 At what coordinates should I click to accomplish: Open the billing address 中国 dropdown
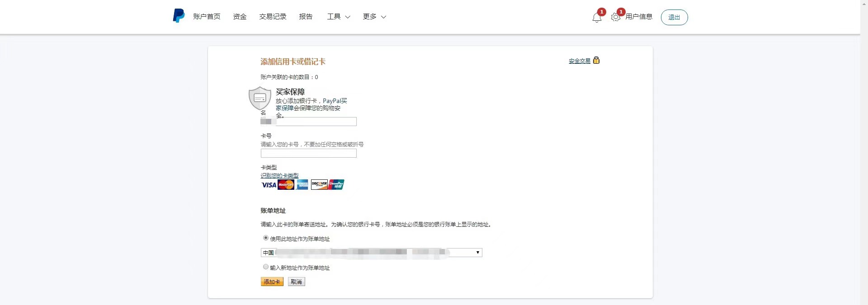coord(372,253)
